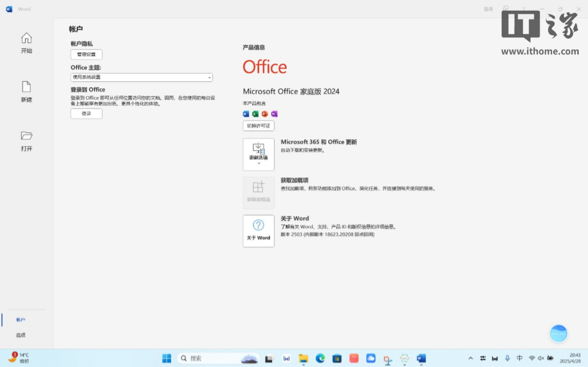588x367 pixels.
Task: Click the Microsoft Edge taskbar icon
Action: pyautogui.click(x=320, y=359)
